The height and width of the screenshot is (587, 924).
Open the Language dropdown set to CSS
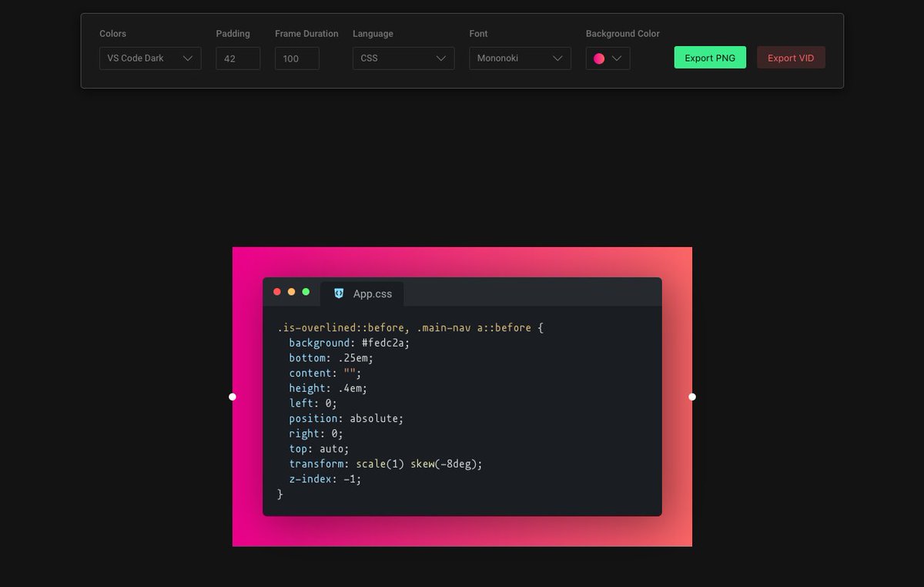click(403, 58)
